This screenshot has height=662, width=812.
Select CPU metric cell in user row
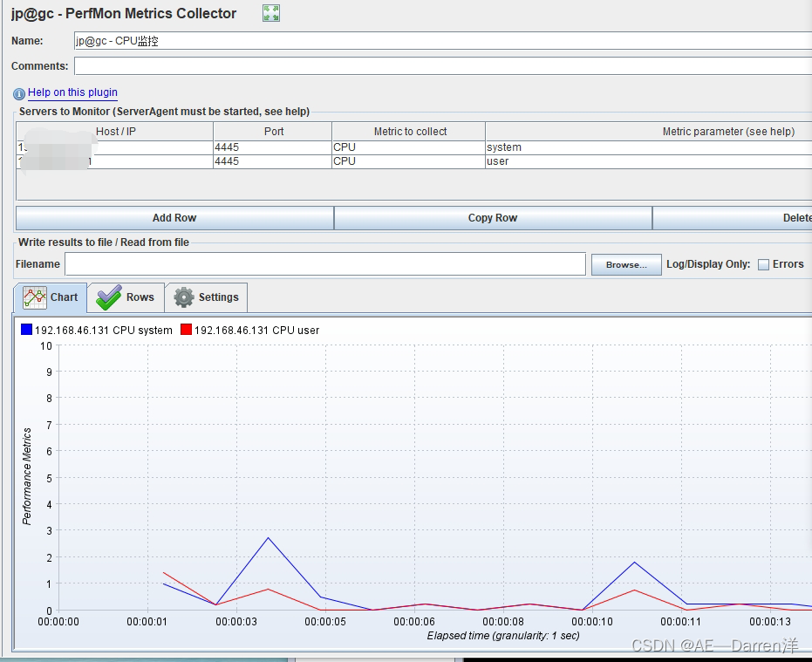408,161
